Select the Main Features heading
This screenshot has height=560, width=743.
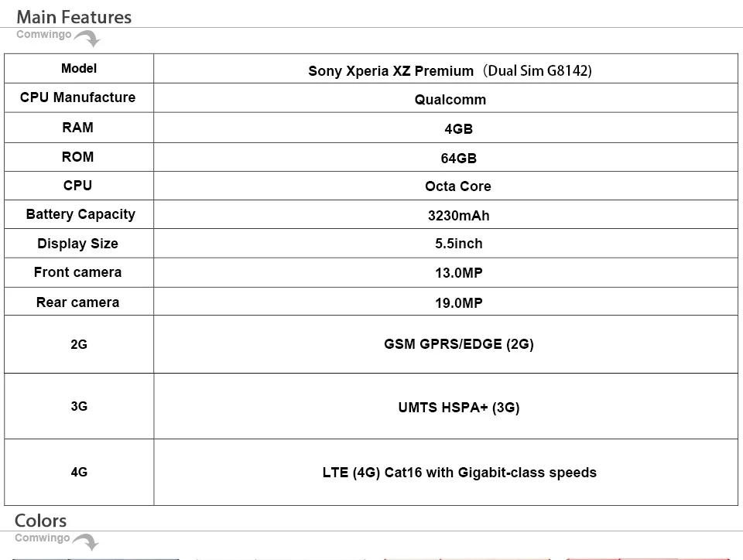tap(74, 17)
